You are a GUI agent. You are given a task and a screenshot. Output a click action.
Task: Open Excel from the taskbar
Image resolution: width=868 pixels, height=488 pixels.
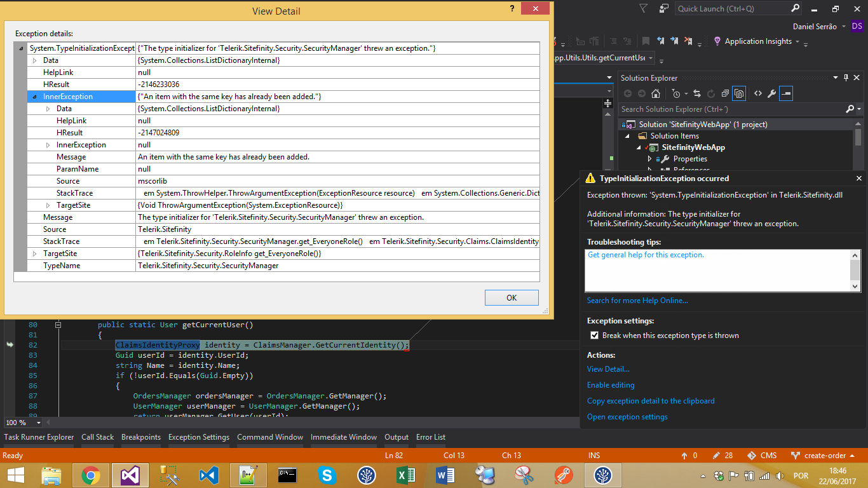click(x=406, y=475)
